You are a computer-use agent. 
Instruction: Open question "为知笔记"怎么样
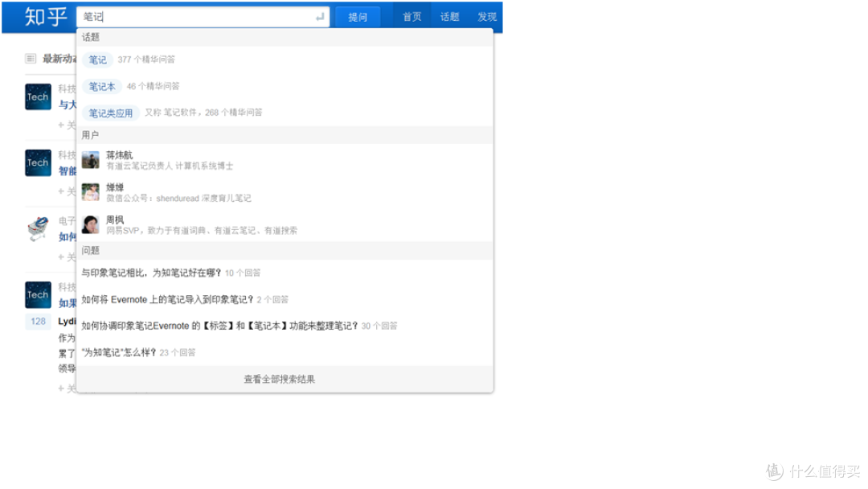285,352
